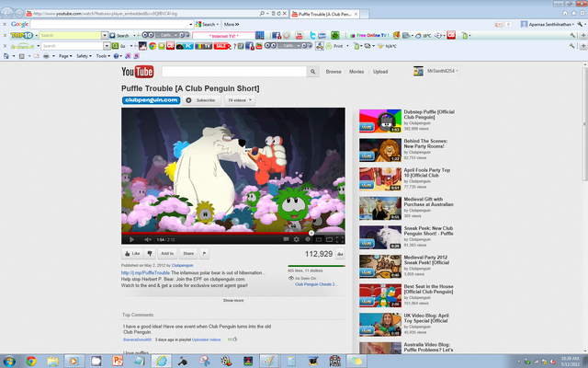Expand the 74 videos dropdown
Screen dimensions: 588x368
click(240, 100)
